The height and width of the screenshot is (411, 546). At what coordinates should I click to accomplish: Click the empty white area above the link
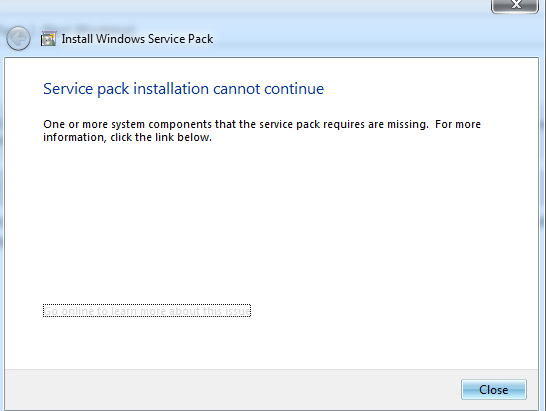coord(272,223)
